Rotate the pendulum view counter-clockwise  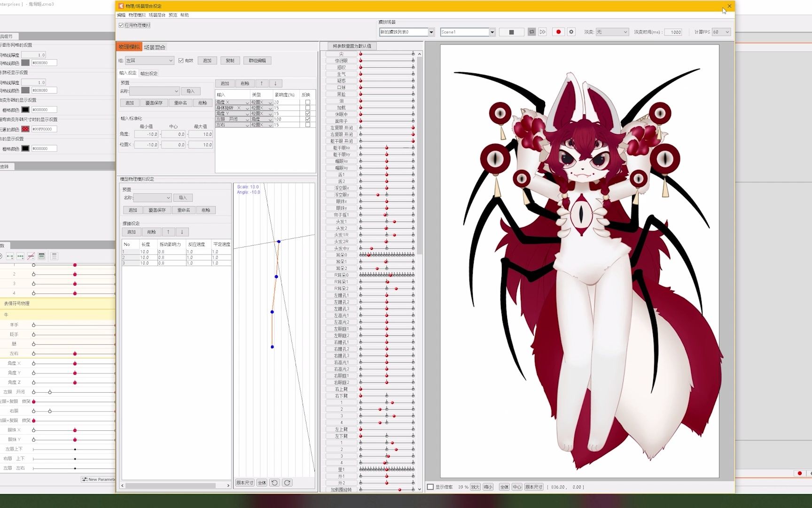275,483
